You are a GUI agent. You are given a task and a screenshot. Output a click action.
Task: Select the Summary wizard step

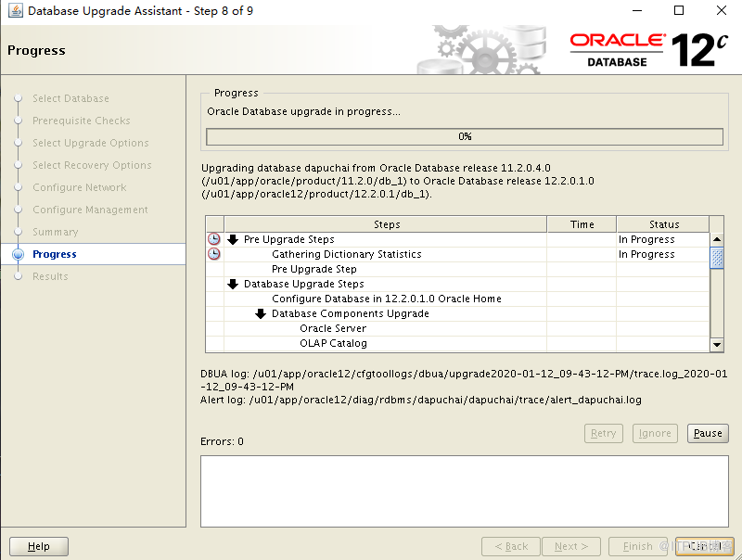tap(56, 232)
